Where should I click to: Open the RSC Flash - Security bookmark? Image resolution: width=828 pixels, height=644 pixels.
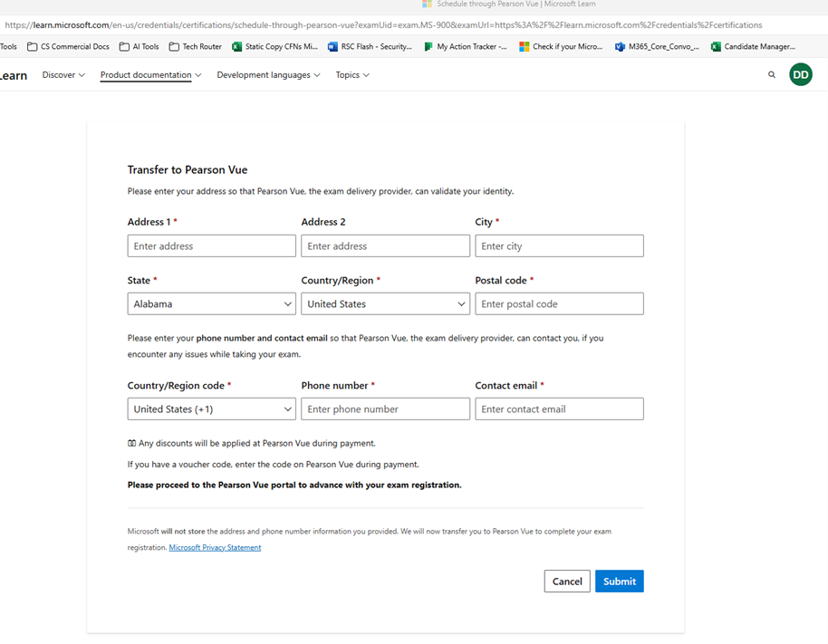(x=370, y=45)
